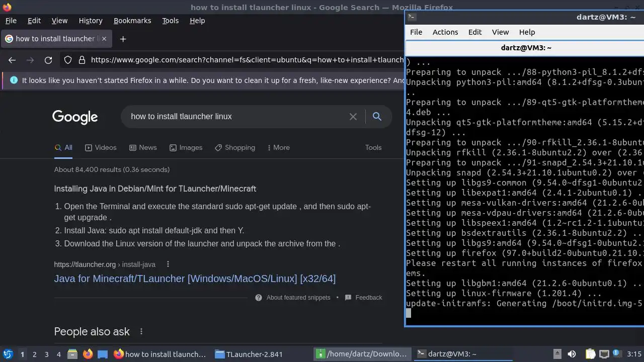Click the 3:15 clock in taskbar
The height and width of the screenshot is (362, 644).
[634, 354]
